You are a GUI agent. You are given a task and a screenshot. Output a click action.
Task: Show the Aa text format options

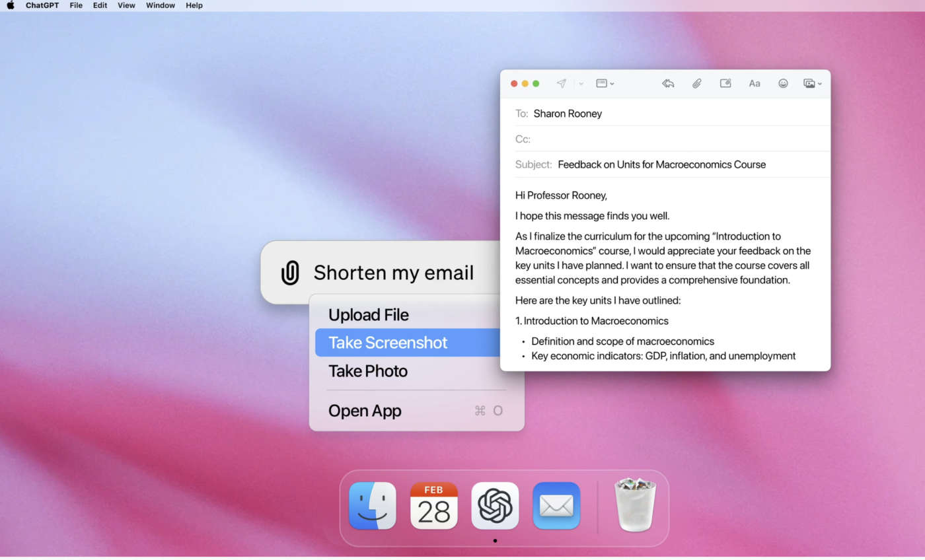[x=755, y=83]
